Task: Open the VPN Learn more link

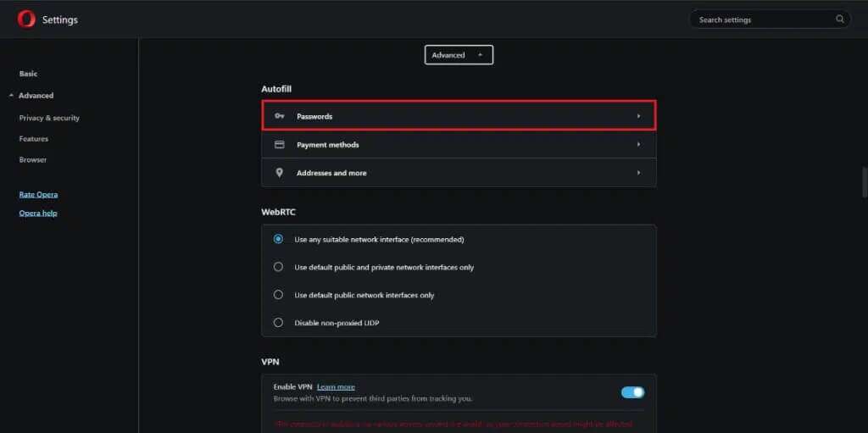Action: pyautogui.click(x=336, y=387)
